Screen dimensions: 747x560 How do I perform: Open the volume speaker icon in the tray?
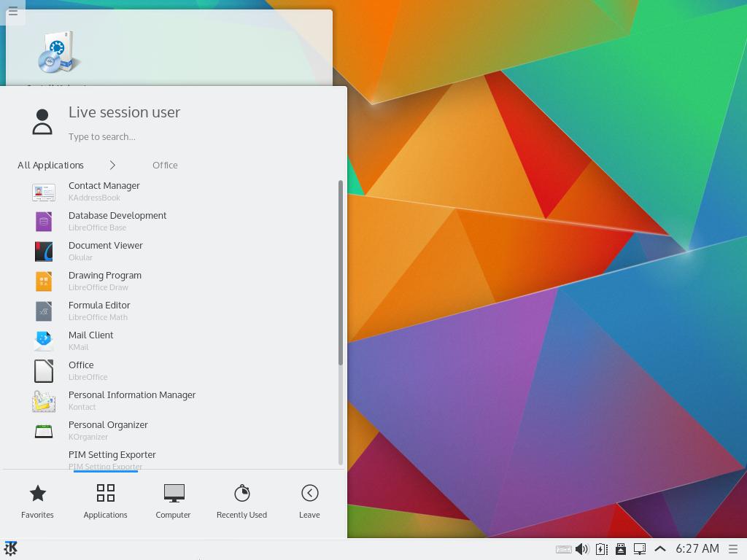tap(582, 549)
